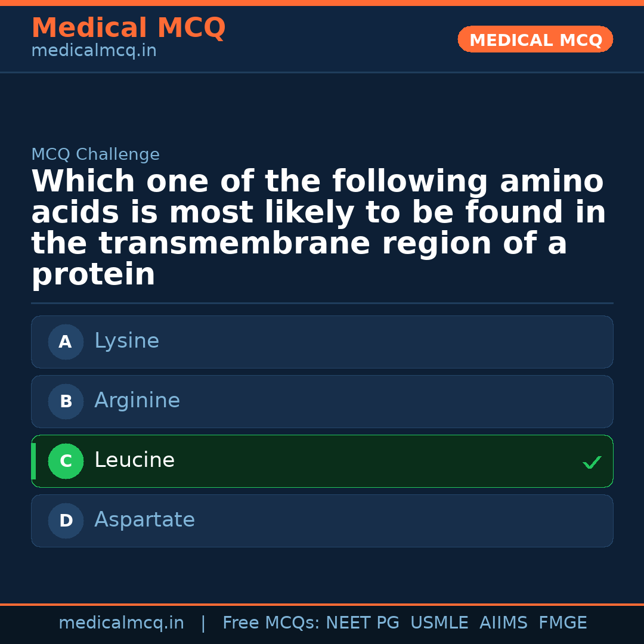Open the medicalmcq.in link in footer
The height and width of the screenshot is (644, 644).
(x=121, y=623)
